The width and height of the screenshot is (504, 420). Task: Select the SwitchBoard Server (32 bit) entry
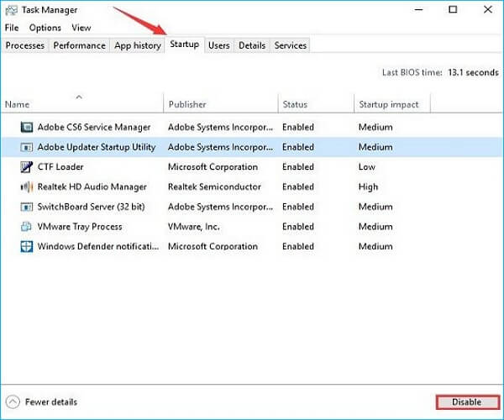pyautogui.click(x=92, y=207)
